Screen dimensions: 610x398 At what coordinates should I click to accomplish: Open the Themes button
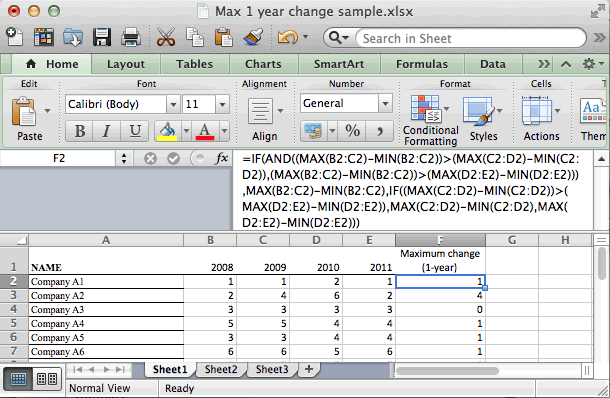tap(593, 119)
